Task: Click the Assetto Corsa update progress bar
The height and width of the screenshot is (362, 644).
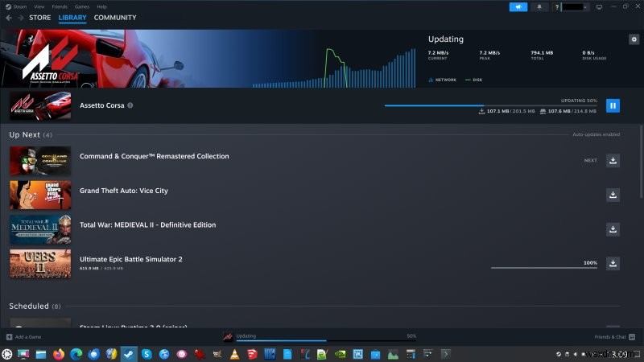Action: pos(491,105)
